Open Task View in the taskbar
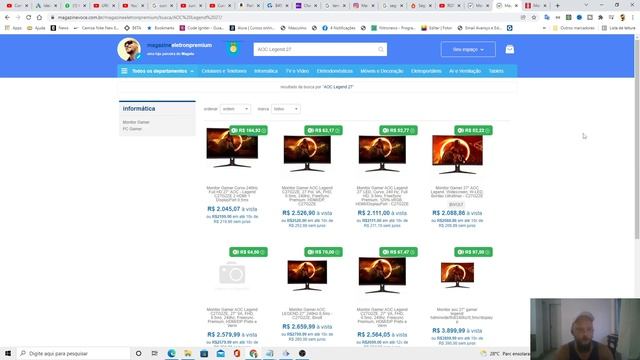This screenshot has height=360, width=640. pyautogui.click(x=154, y=353)
